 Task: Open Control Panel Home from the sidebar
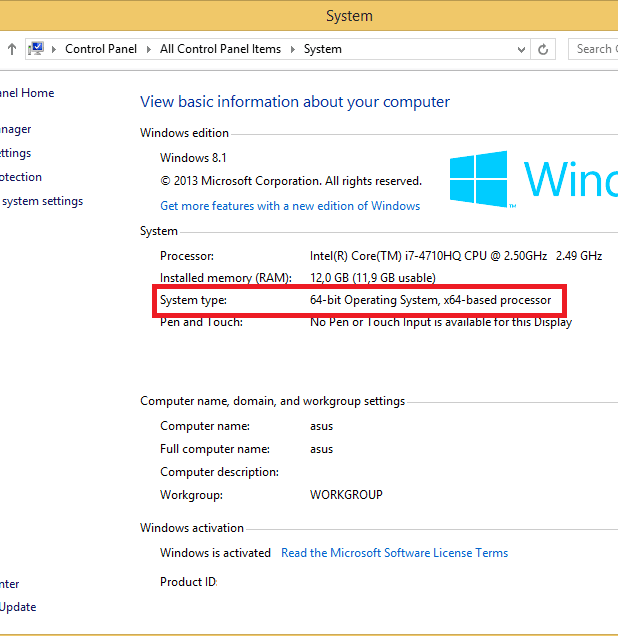(27, 93)
